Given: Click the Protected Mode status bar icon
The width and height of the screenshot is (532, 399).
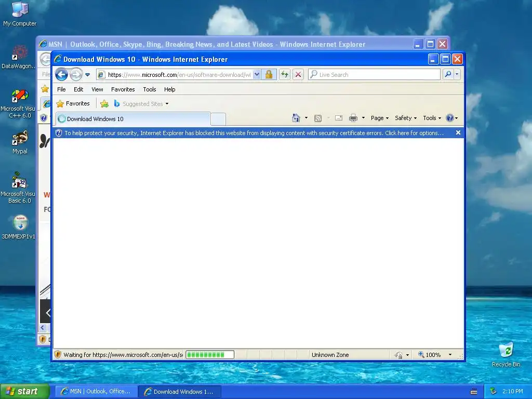Looking at the screenshot, I should (399, 355).
